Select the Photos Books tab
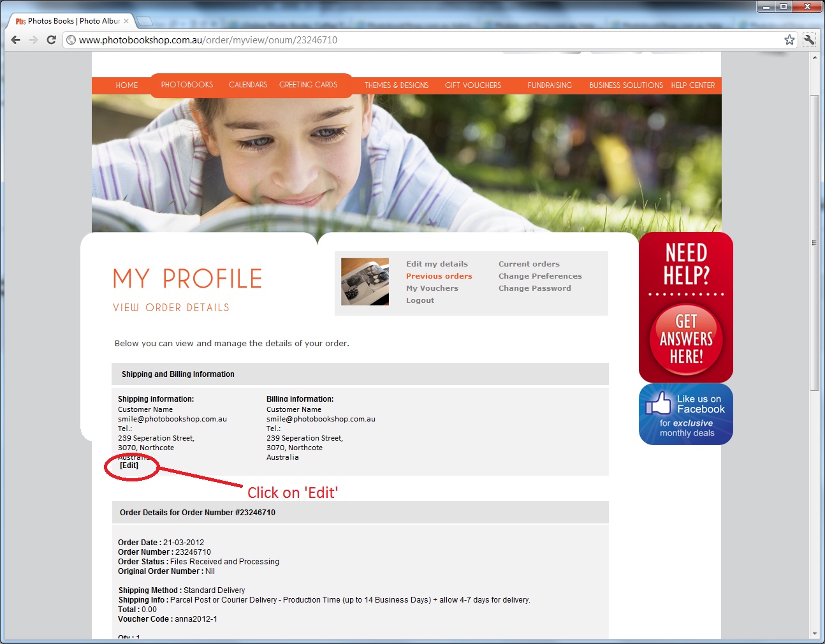 [71, 21]
